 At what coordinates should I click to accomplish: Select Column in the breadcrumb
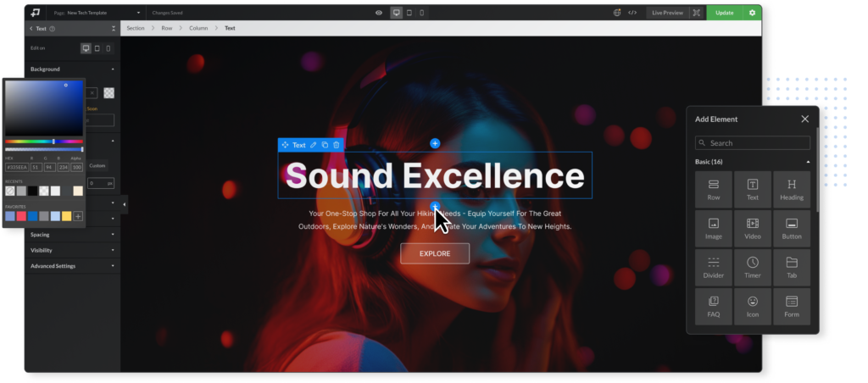pos(198,28)
